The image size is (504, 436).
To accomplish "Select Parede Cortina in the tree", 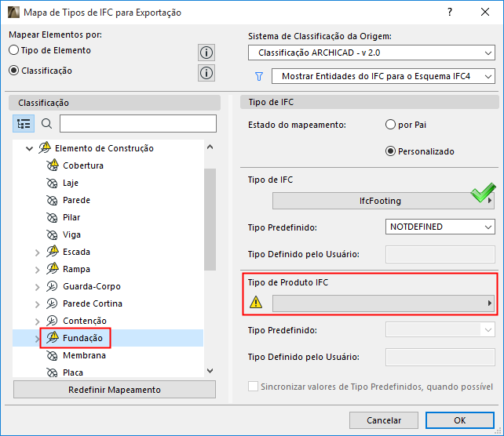I will [93, 303].
